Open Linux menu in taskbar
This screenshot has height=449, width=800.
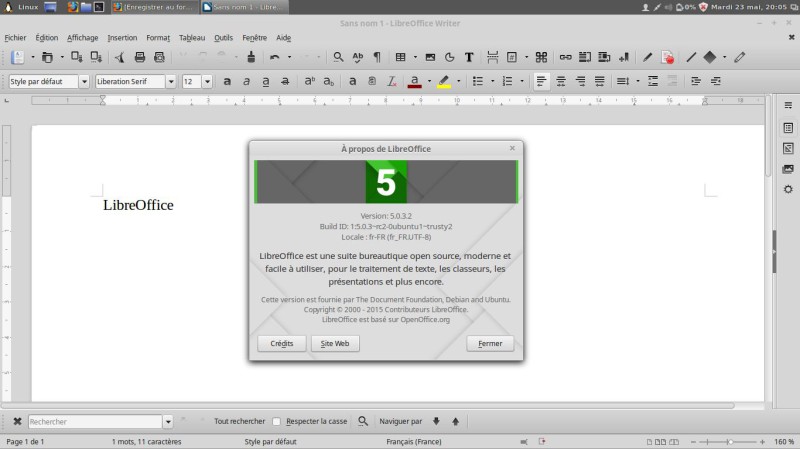click(21, 7)
